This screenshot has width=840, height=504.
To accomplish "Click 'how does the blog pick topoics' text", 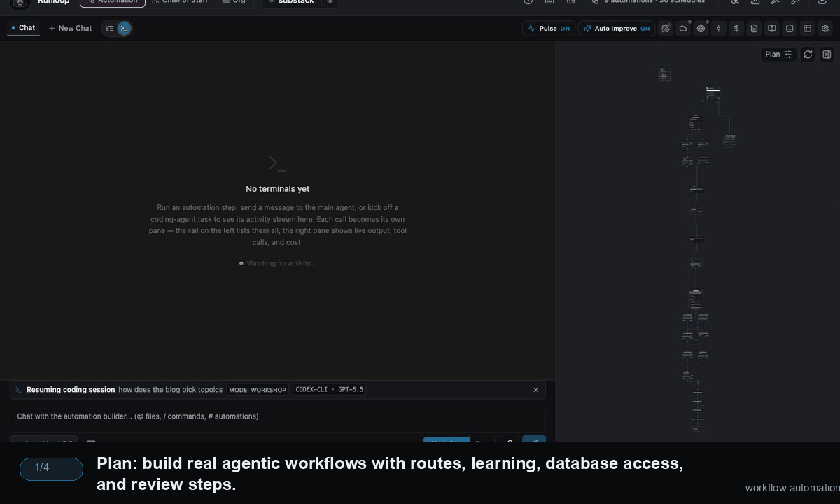I will click(x=171, y=390).
